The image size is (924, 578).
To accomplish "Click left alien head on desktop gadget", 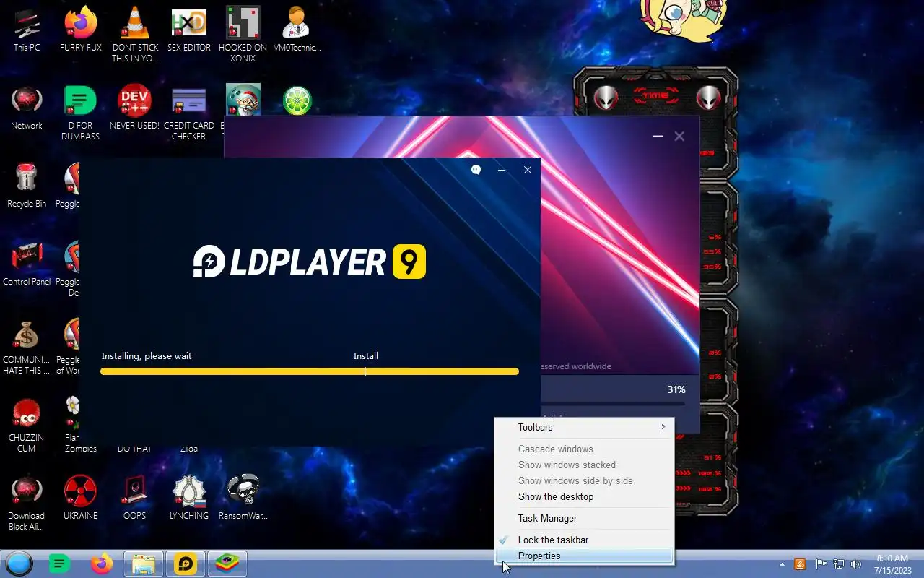I will click(606, 98).
